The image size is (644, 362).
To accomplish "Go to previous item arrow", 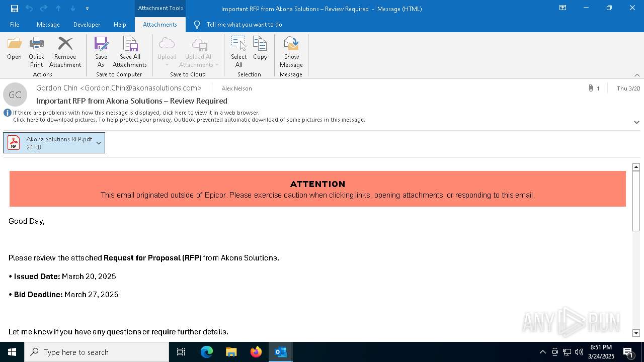I will click(x=58, y=9).
